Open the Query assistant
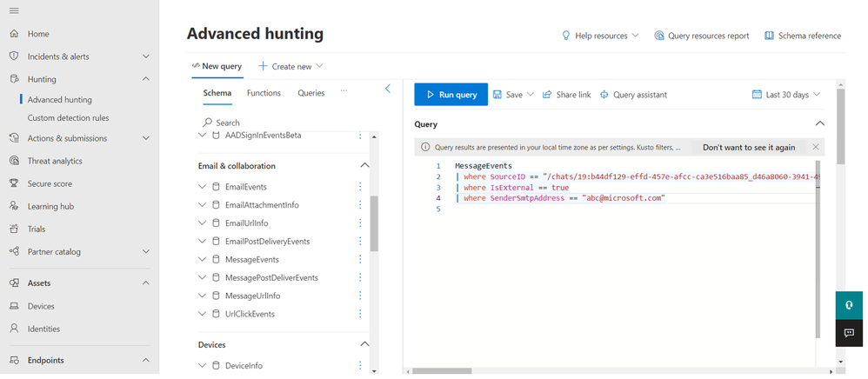Image resolution: width=868 pixels, height=379 pixels. tap(633, 95)
